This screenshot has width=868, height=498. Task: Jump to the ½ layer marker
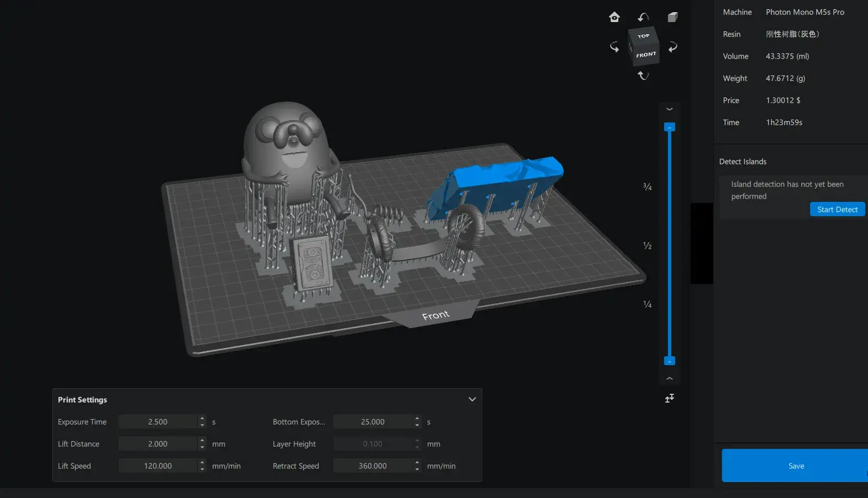648,245
